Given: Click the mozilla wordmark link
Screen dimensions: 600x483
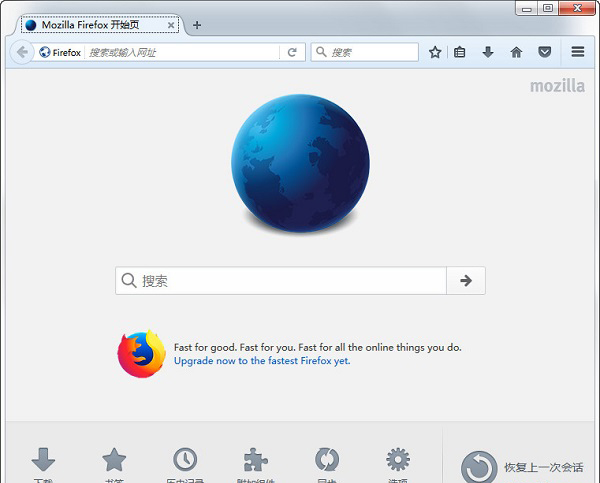Looking at the screenshot, I should pos(557,86).
